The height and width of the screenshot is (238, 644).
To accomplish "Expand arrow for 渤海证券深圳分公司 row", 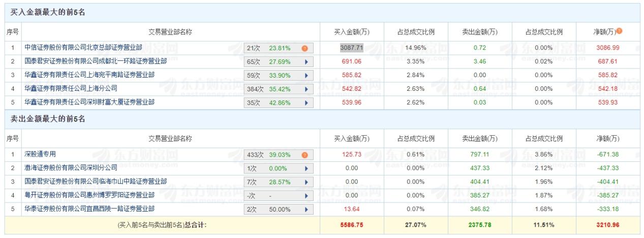I will (306, 168).
